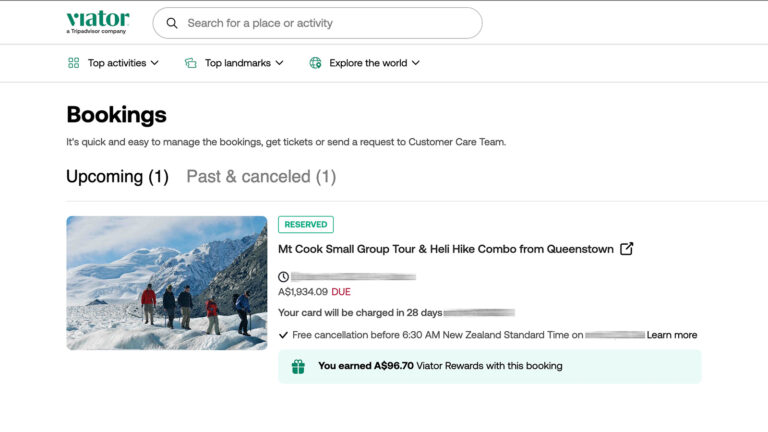The image size is (768, 432).
Task: Focus the Search for a place or activity field
Action: pyautogui.click(x=317, y=23)
